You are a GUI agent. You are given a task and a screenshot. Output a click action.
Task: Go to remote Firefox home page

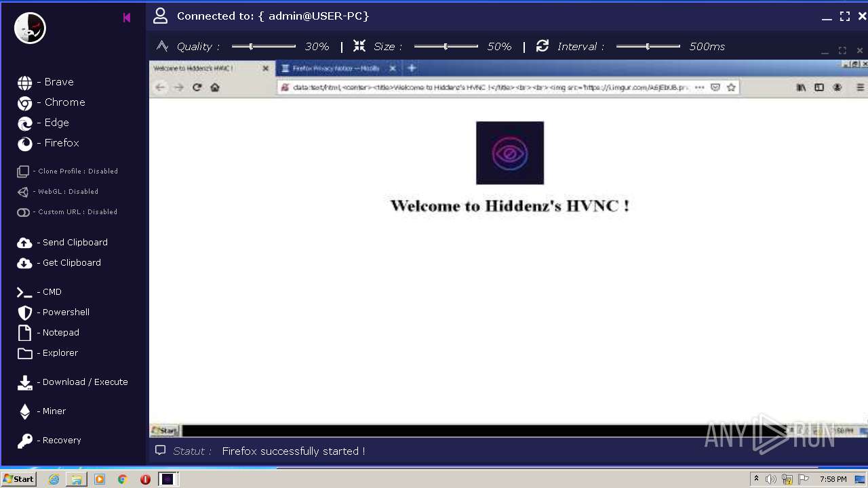(215, 87)
